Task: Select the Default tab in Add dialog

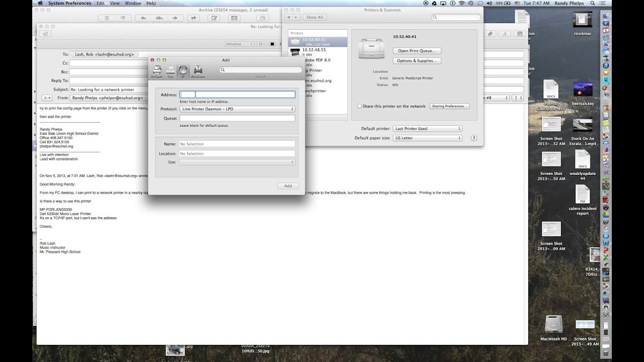Action: point(157,71)
